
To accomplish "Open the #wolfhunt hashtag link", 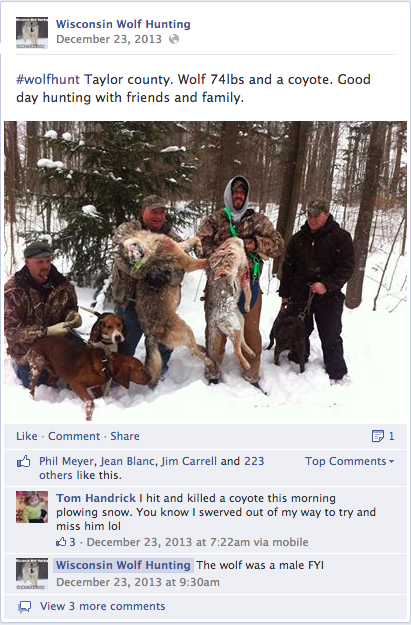I will (48, 79).
